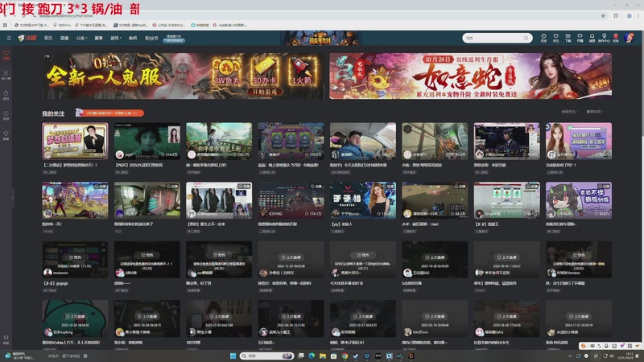
Task: Open the creator center lightbulb icon
Action: (604, 38)
